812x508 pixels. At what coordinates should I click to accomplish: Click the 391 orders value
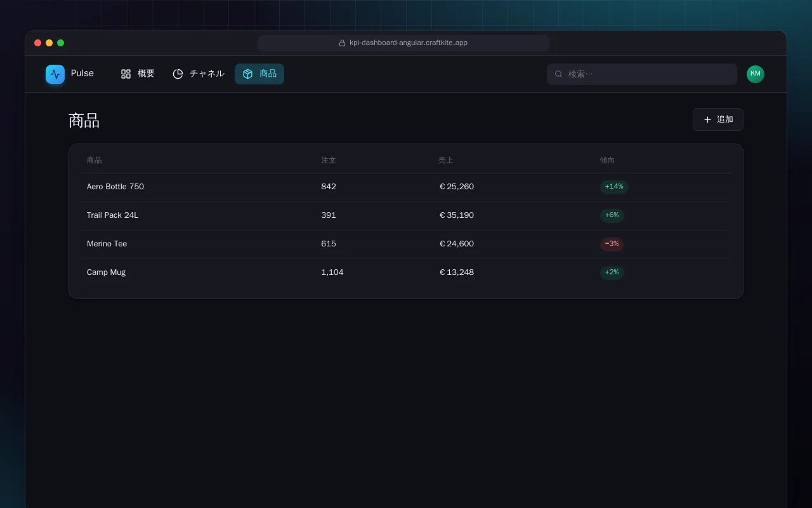pyautogui.click(x=329, y=215)
